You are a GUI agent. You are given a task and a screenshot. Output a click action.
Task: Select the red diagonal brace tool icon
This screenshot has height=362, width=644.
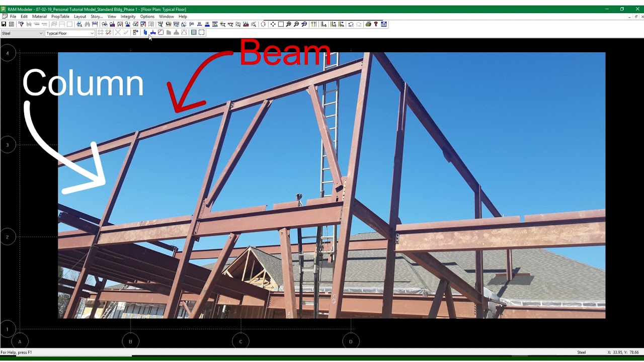[160, 32]
